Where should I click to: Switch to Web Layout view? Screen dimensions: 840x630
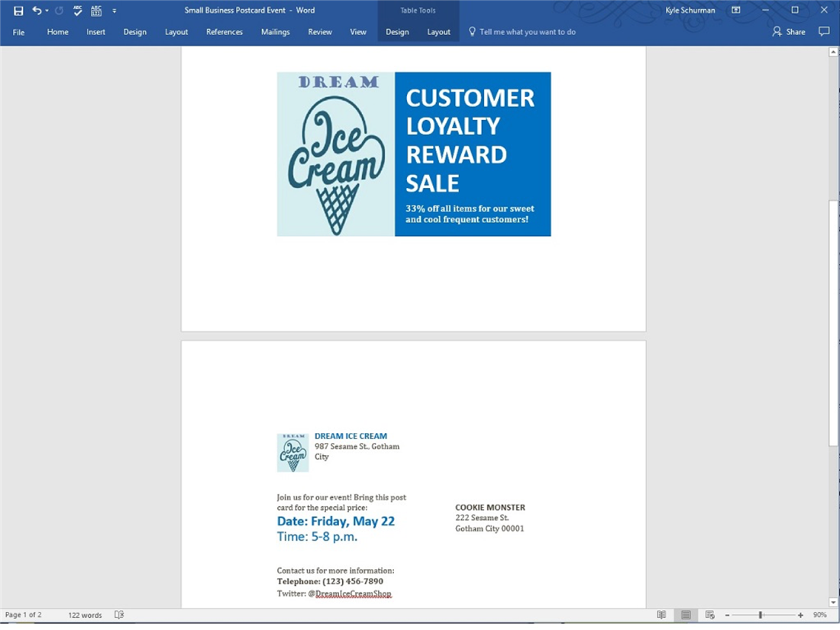709,614
